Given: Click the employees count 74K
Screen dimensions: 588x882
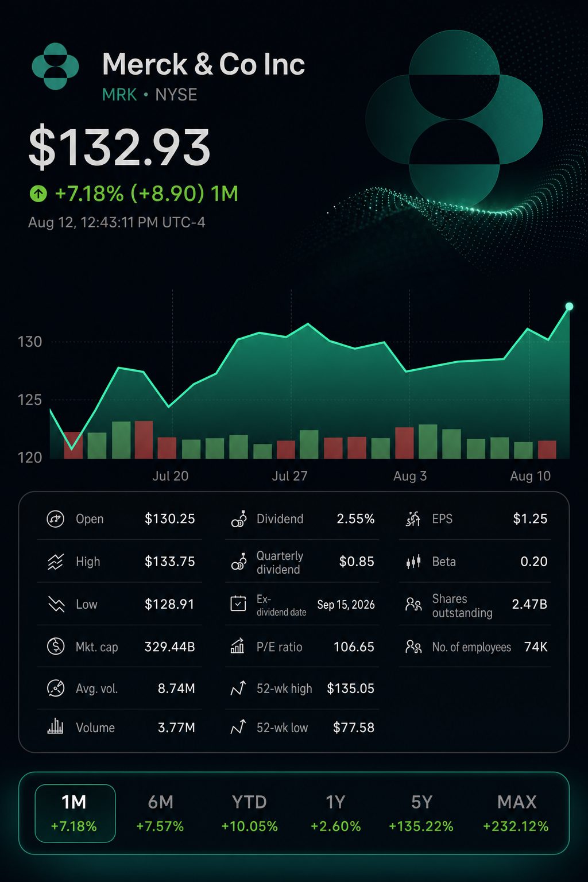Looking at the screenshot, I should [536, 647].
